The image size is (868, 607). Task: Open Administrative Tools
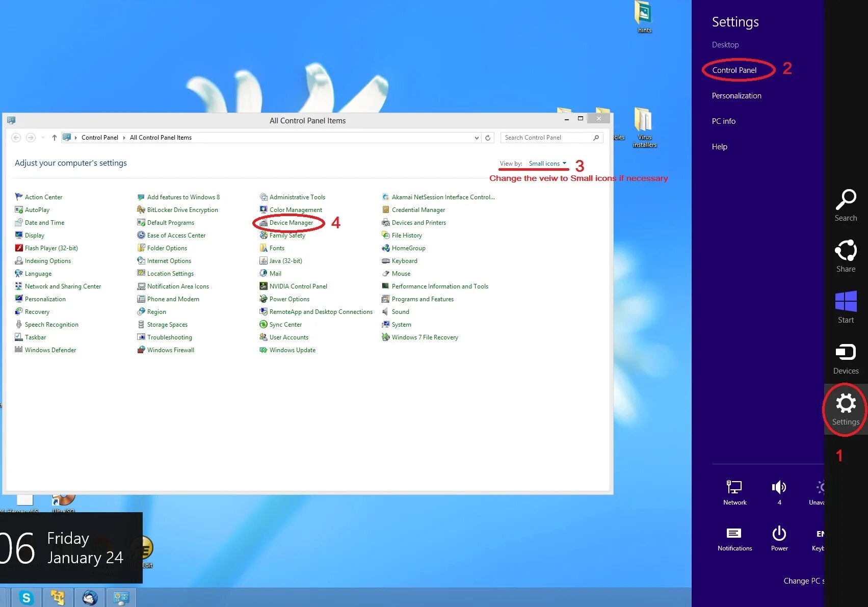(x=293, y=197)
